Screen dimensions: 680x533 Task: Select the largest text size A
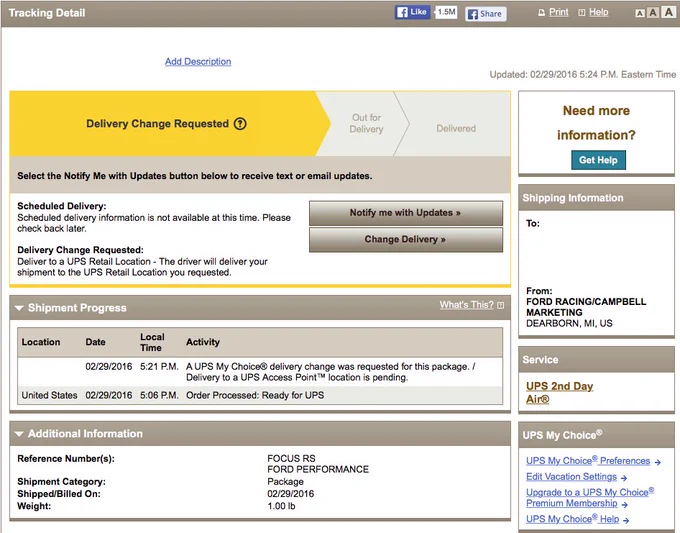pos(669,12)
